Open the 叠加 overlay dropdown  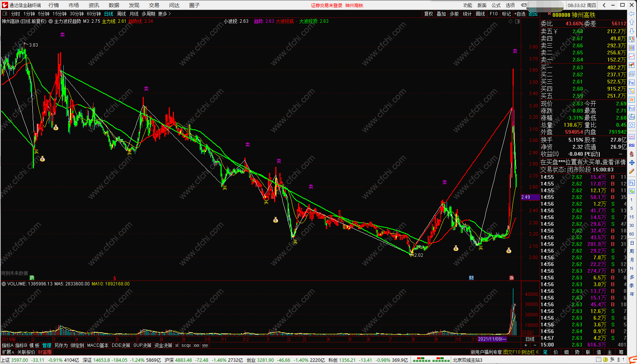coord(441,14)
